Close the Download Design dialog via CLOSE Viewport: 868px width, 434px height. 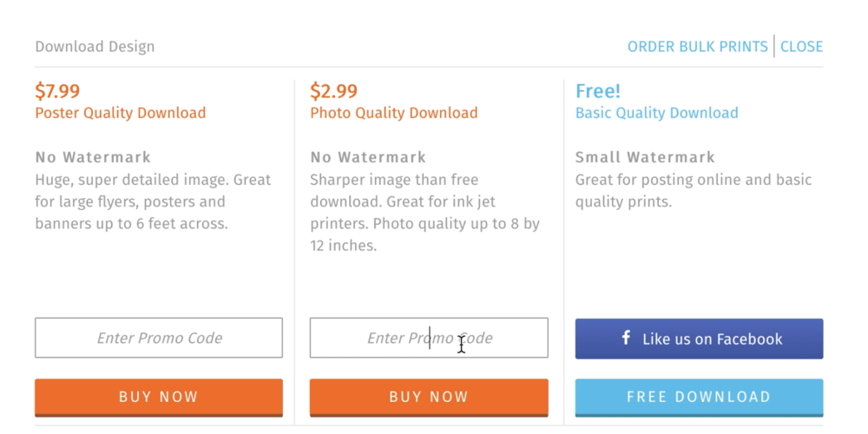pyautogui.click(x=801, y=47)
